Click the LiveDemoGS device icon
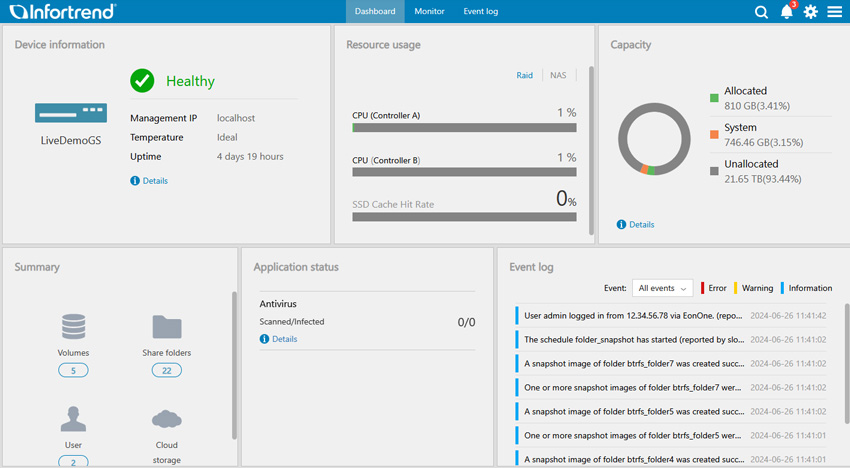This screenshot has width=850, height=468. pos(71,113)
